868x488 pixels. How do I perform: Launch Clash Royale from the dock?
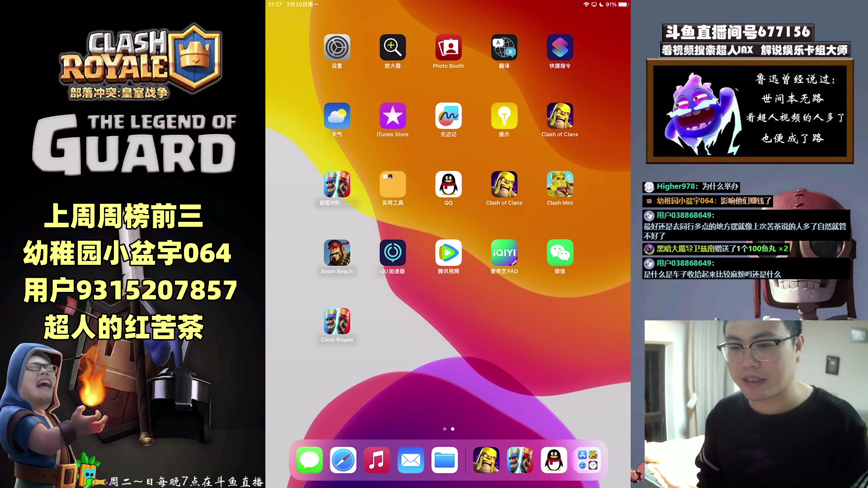(520, 460)
